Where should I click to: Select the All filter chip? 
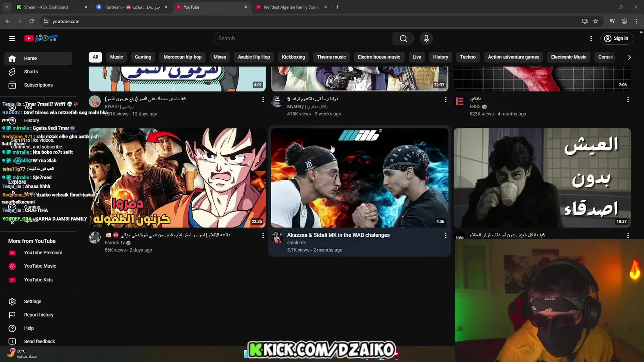pyautogui.click(x=95, y=57)
